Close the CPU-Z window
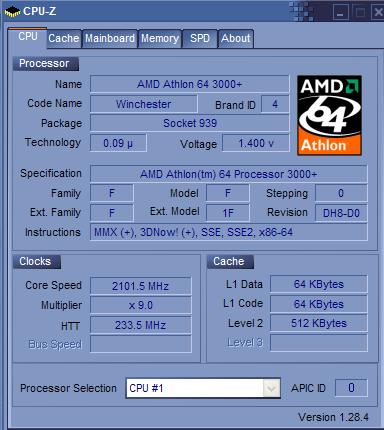384x430 pixels. pos(378,13)
